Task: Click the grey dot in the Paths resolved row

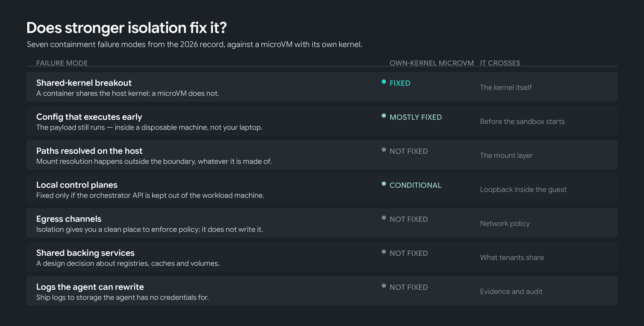Action: click(384, 150)
